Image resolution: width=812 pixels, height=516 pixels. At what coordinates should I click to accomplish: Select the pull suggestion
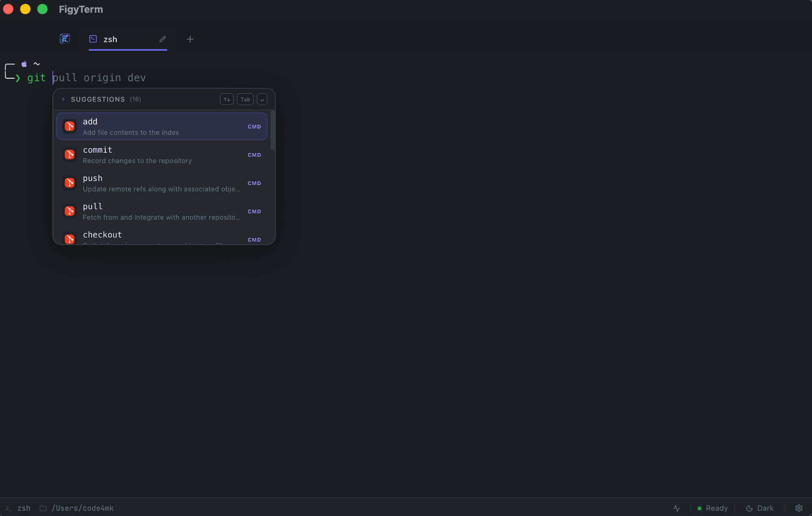(162, 211)
